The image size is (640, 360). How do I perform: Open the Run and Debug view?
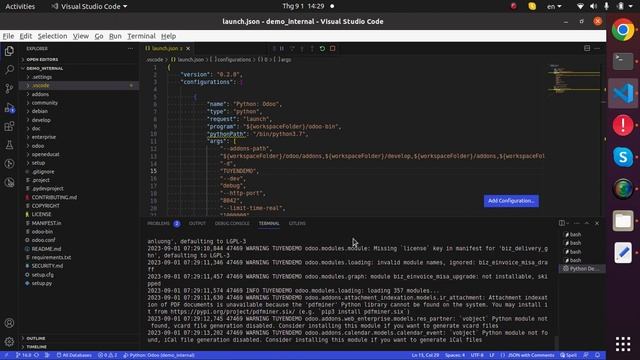tap(9, 108)
